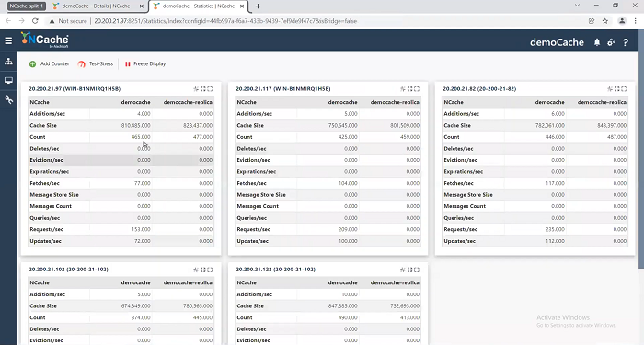The height and width of the screenshot is (345, 644).
Task: Click Evictions/sec row in 20.200.21.117 panel
Action: [328, 160]
